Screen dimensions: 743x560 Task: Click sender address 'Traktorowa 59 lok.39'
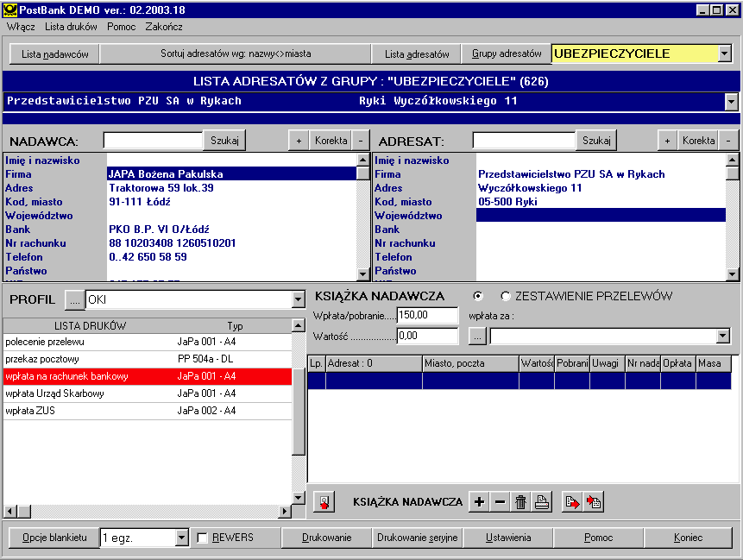[161, 188]
